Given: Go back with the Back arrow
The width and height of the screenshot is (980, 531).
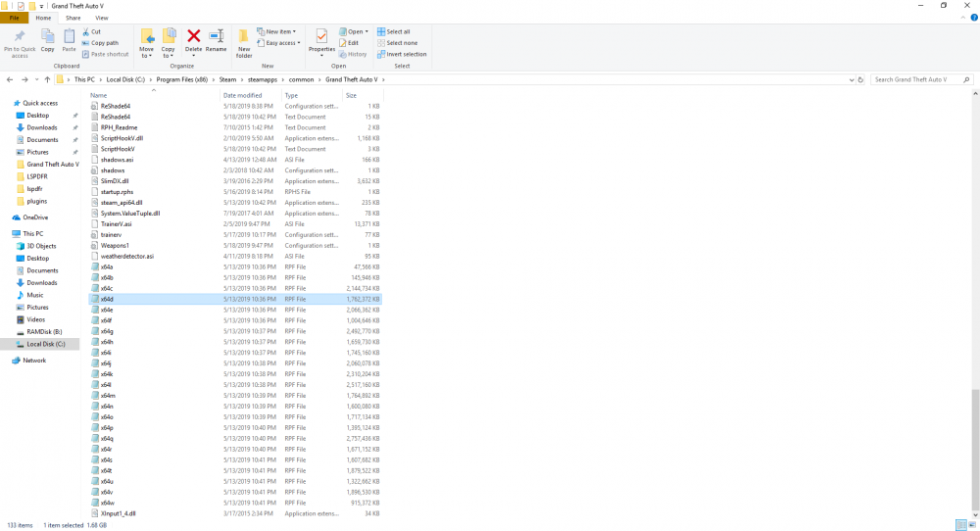Looking at the screenshot, I should pyautogui.click(x=10, y=80).
